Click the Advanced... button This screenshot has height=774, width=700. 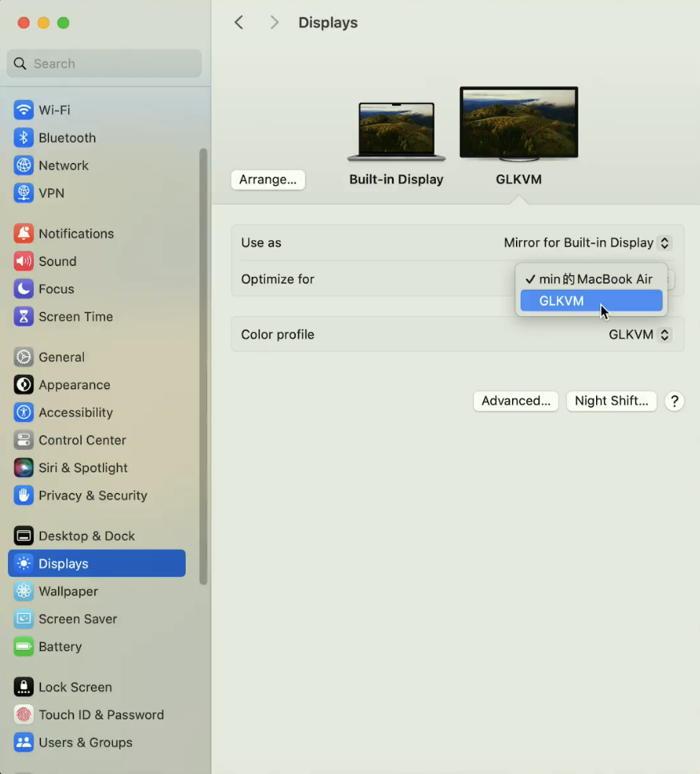point(515,400)
